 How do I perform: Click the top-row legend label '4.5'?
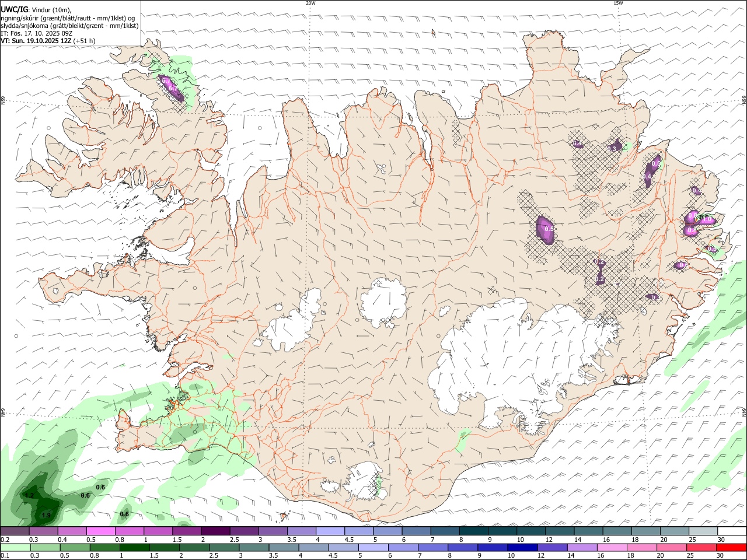point(349,540)
